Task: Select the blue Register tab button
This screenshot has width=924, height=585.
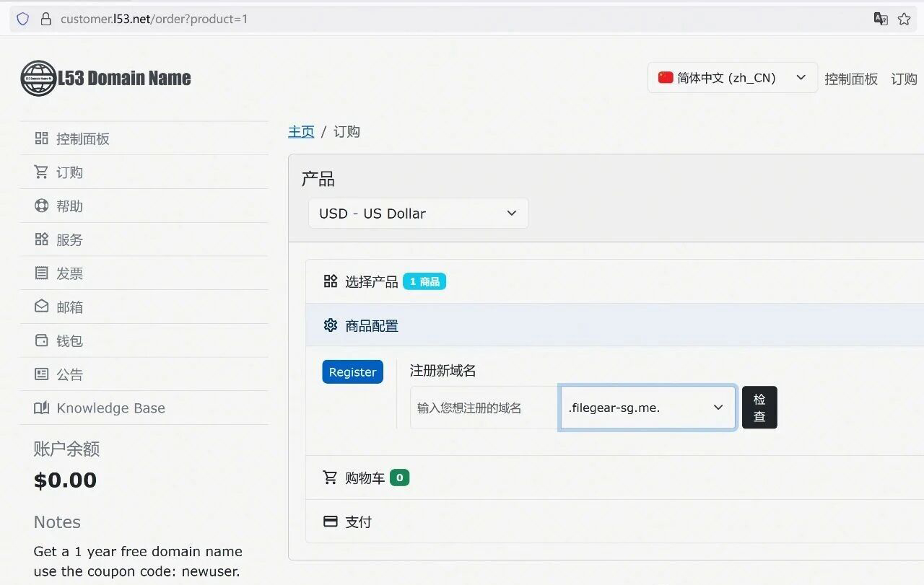Action: point(352,372)
